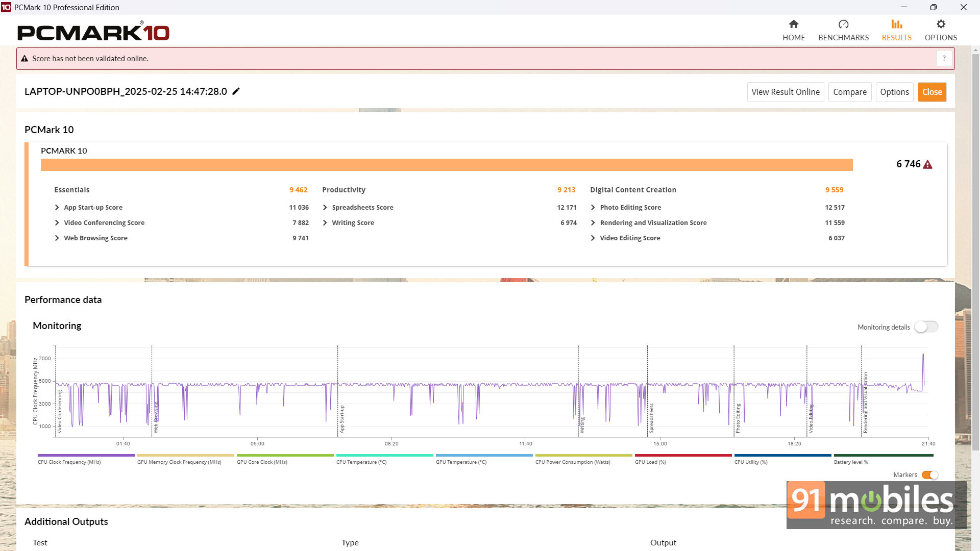This screenshot has width=980, height=551.
Task: Select CPU Clock Frequency legend swatch
Action: click(x=86, y=455)
